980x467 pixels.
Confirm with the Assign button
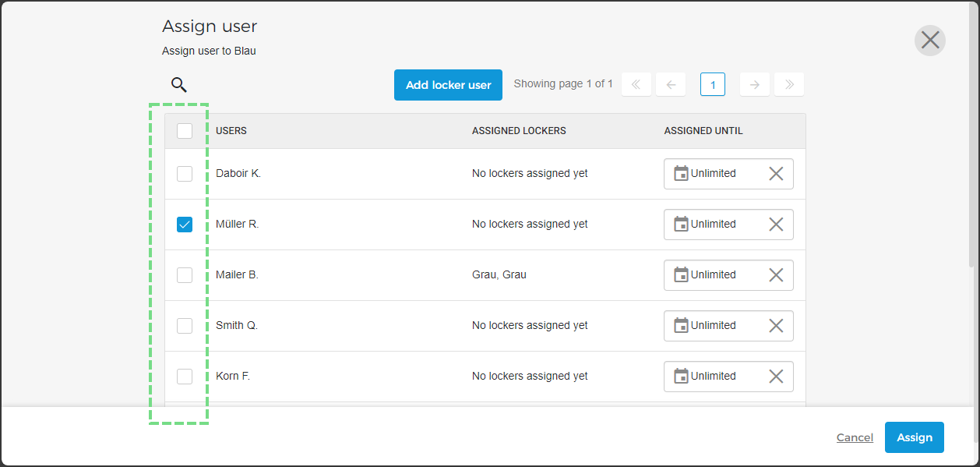click(x=915, y=437)
